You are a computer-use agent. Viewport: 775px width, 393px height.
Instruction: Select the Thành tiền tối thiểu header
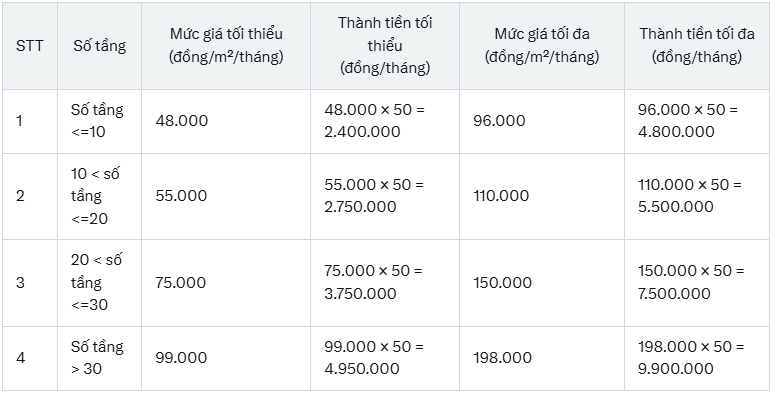coord(385,46)
